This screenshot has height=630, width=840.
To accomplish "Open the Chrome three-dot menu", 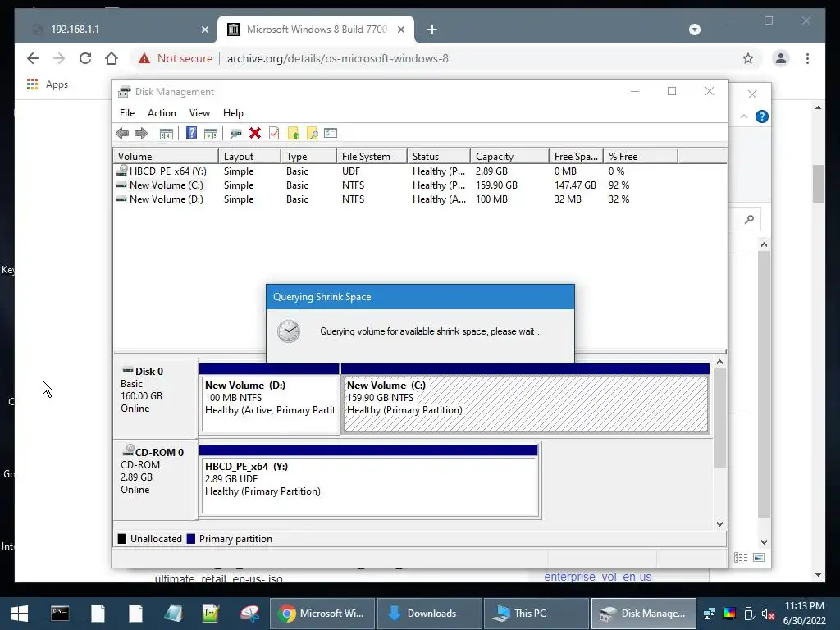I will tap(807, 58).
